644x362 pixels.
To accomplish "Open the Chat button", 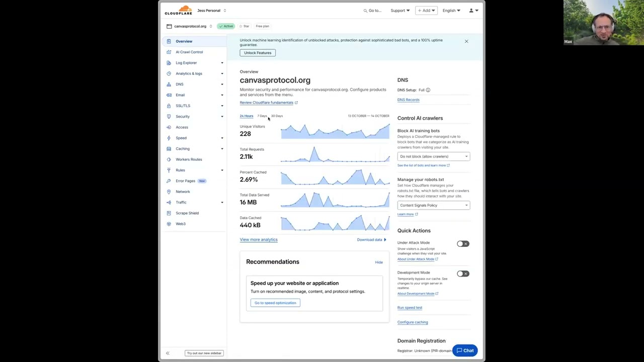I will point(465,350).
